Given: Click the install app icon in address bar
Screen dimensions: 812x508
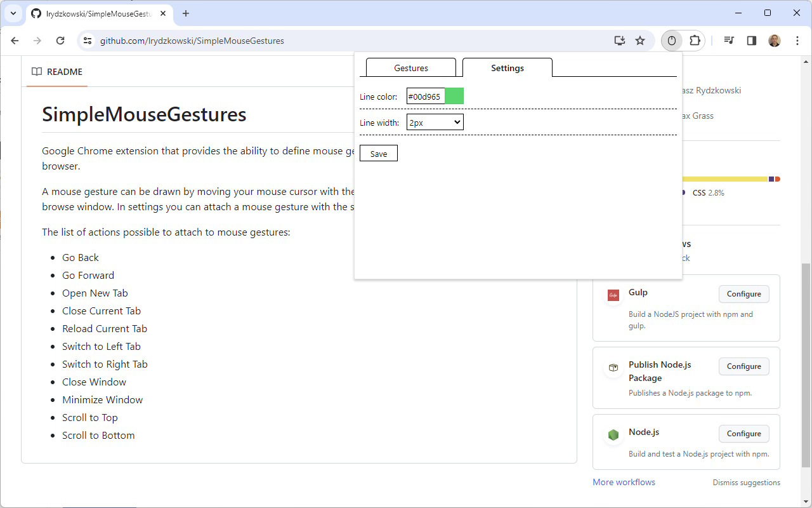Looking at the screenshot, I should pyautogui.click(x=620, y=41).
